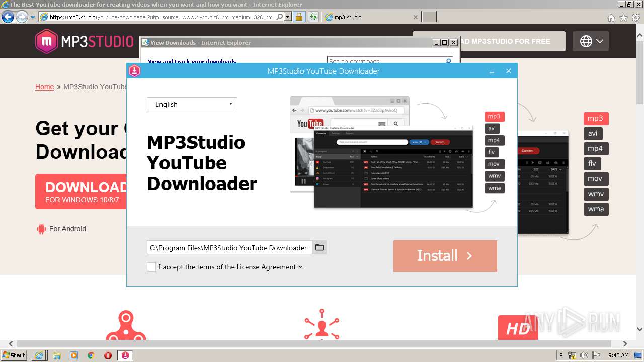Click search box in View Downloads window
This screenshot has width=644, height=362.
point(386,61)
